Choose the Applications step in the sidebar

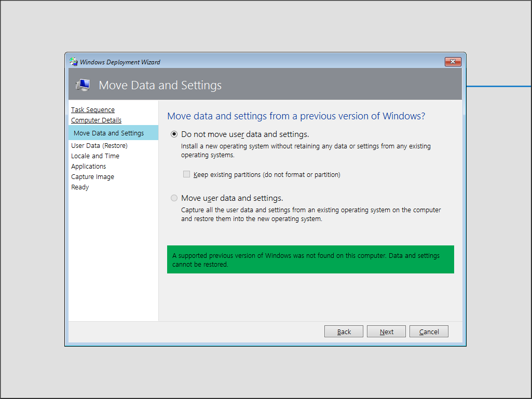click(88, 166)
